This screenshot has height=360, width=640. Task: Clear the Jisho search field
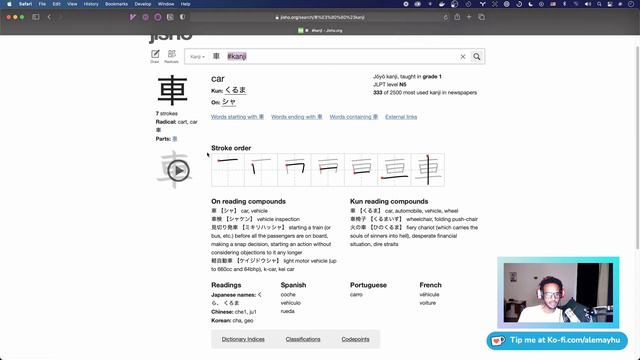tap(463, 57)
